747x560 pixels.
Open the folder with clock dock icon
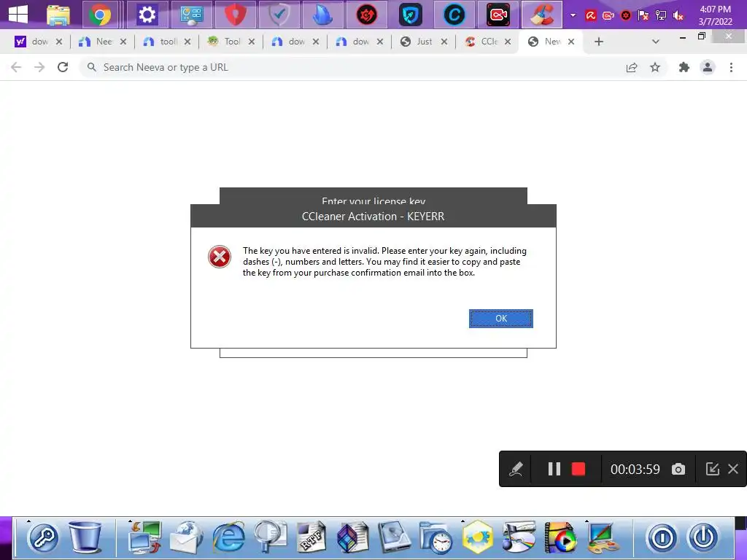(436, 537)
